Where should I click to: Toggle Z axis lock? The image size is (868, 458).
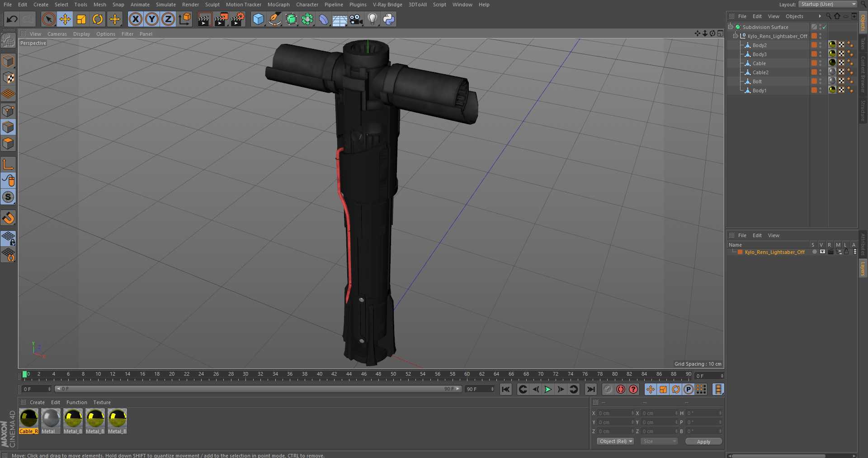pos(168,19)
